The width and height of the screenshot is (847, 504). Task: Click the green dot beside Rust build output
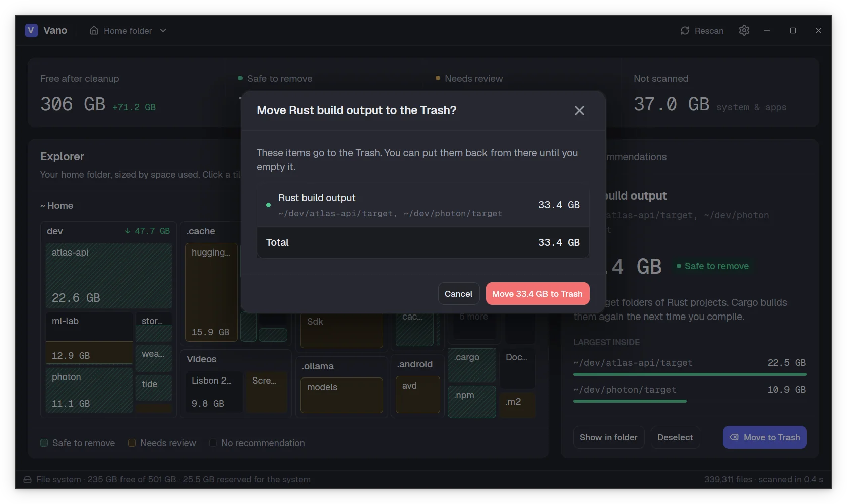click(x=268, y=205)
